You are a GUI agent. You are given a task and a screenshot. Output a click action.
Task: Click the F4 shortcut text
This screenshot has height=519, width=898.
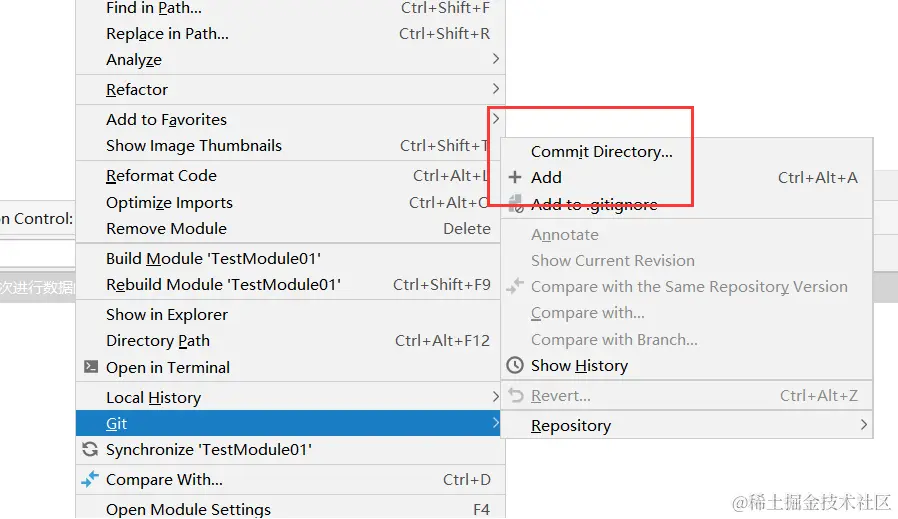481,509
